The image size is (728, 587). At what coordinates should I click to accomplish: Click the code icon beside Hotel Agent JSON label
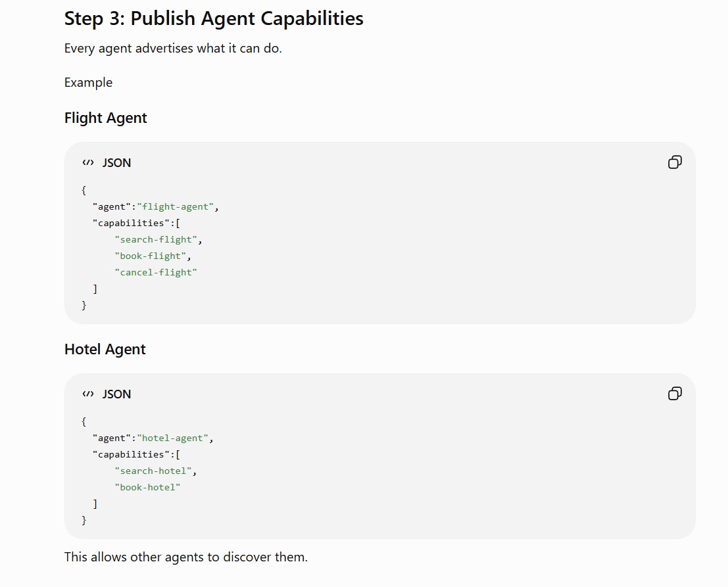(x=88, y=394)
